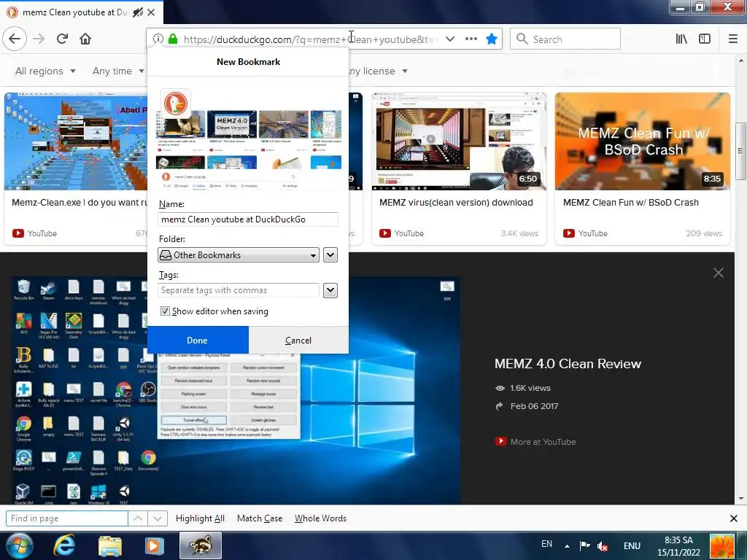Close the find-in-page bar
Image resolution: width=747 pixels, height=560 pixels.
(734, 518)
